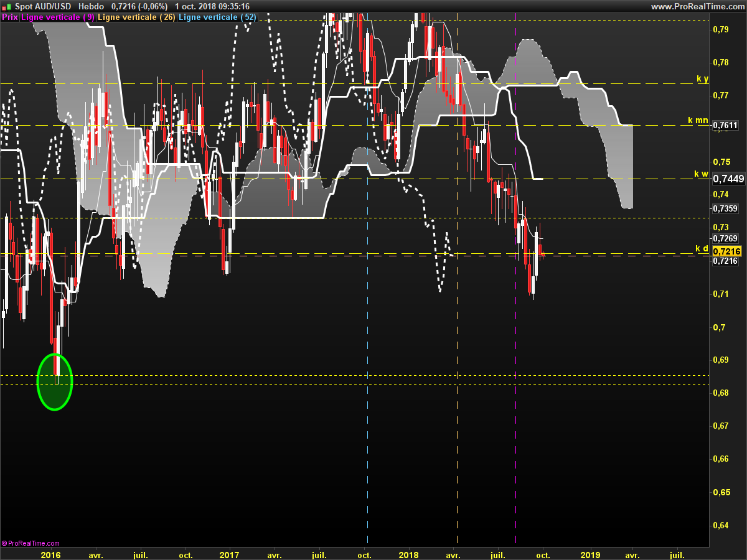Click the 1 oct. 2018 09:35:16 timestamp
Viewport: 747px width, 560px height.
(212, 6)
